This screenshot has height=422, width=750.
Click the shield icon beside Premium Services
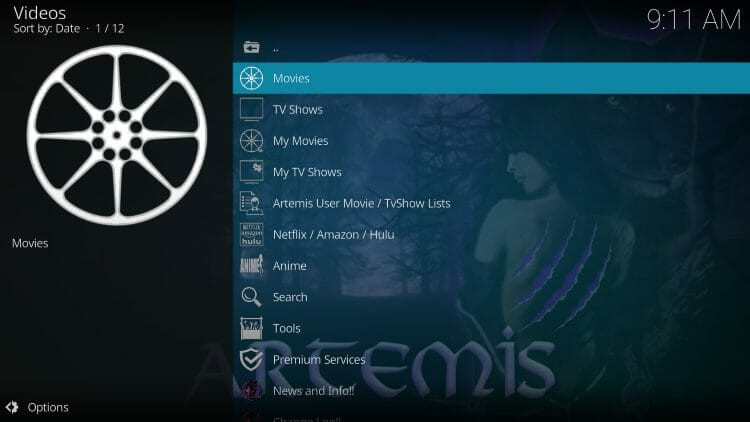pyautogui.click(x=251, y=360)
